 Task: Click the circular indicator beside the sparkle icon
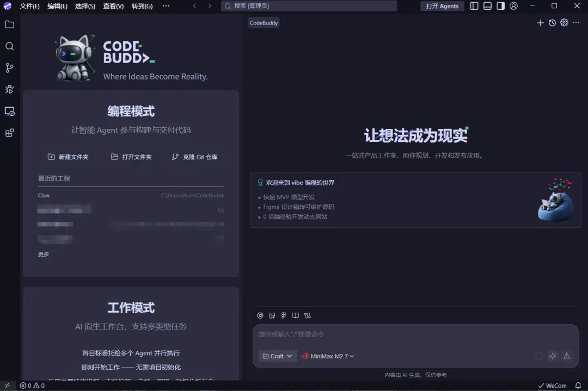coord(539,356)
